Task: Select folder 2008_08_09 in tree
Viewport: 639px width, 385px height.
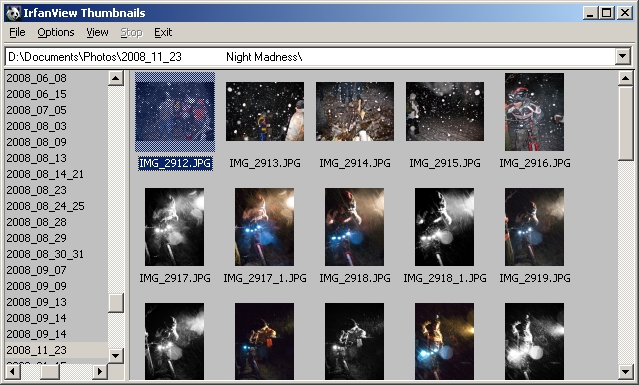Action: tap(36, 142)
